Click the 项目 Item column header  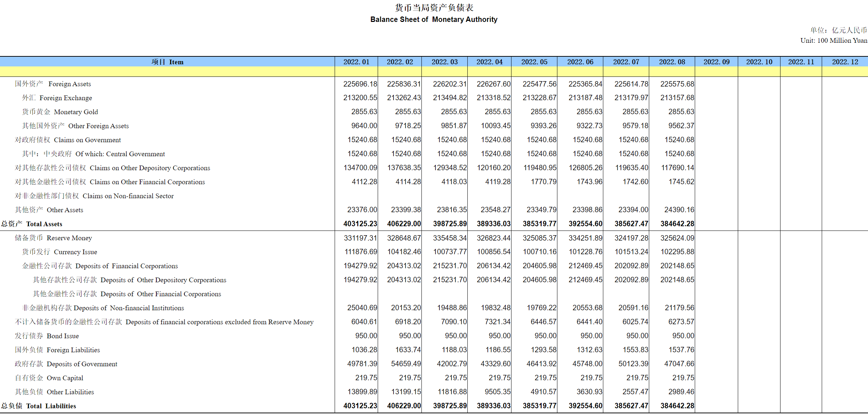tap(167, 62)
